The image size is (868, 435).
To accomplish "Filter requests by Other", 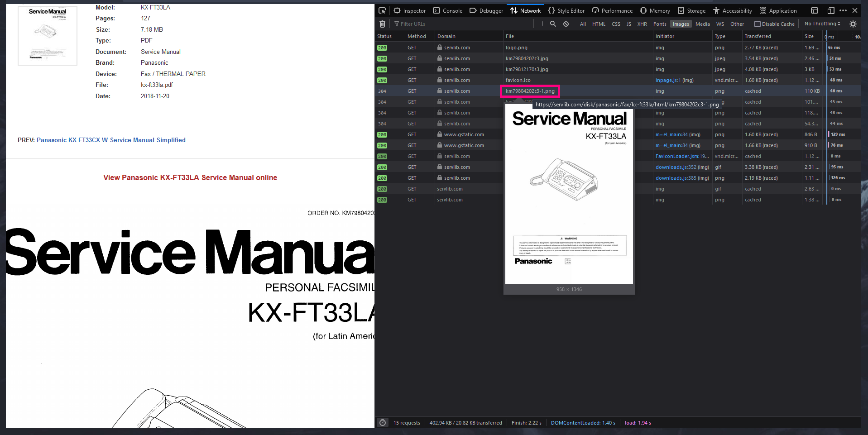I will (x=737, y=24).
